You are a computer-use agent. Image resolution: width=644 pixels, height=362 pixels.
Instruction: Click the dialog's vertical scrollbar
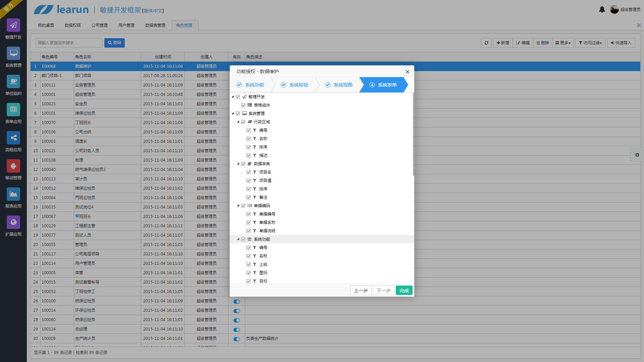point(413,134)
